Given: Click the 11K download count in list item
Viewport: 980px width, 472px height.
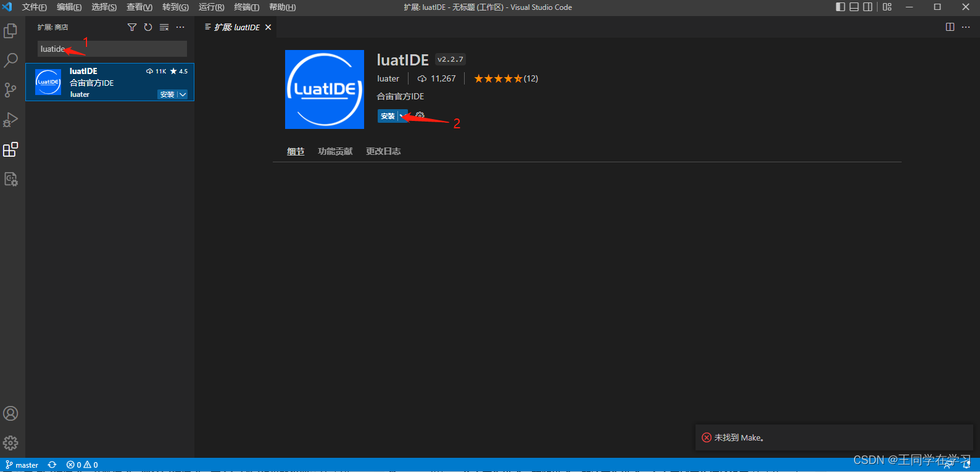Looking at the screenshot, I should pos(156,71).
